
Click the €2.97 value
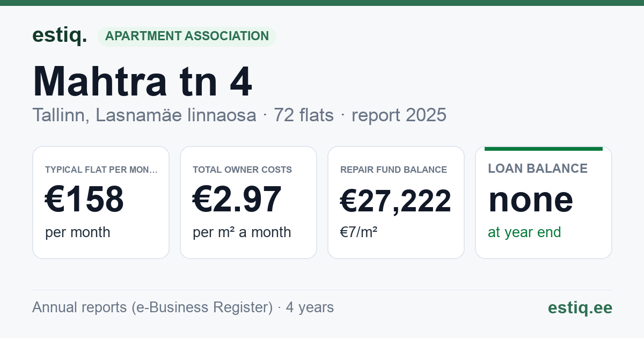click(x=237, y=200)
